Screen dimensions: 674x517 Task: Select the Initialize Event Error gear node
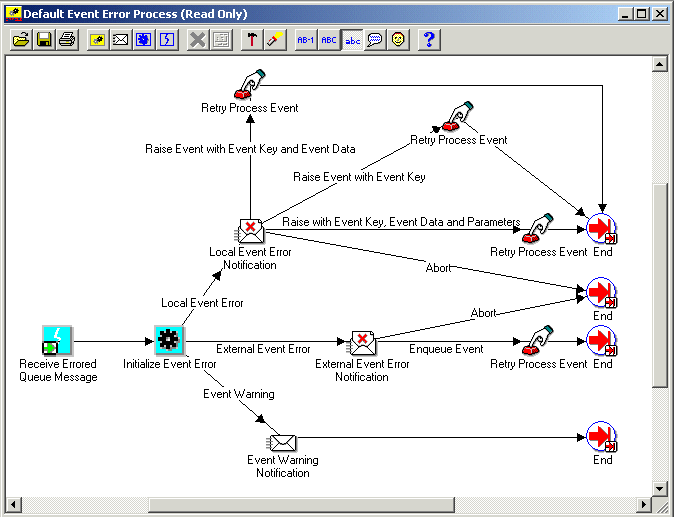pyautogui.click(x=167, y=341)
